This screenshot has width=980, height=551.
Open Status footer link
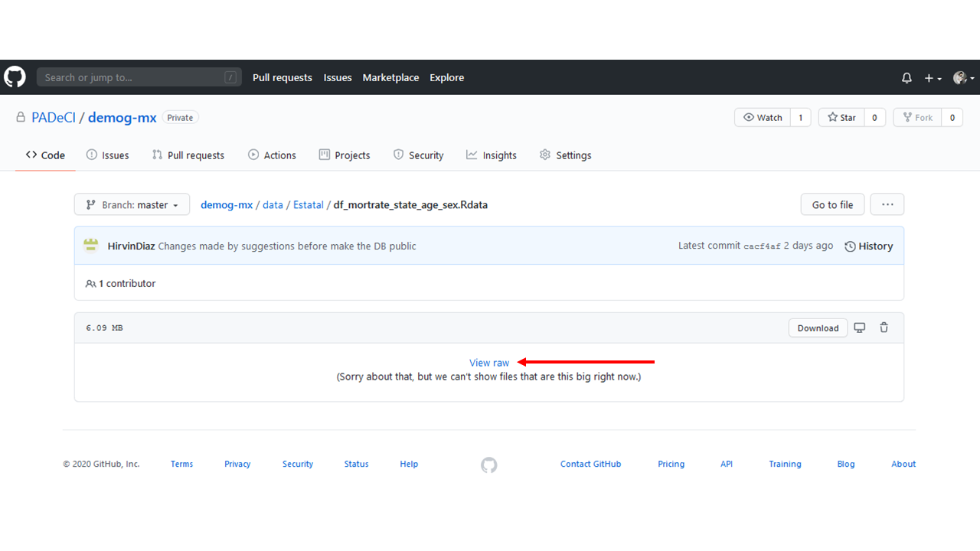point(356,464)
